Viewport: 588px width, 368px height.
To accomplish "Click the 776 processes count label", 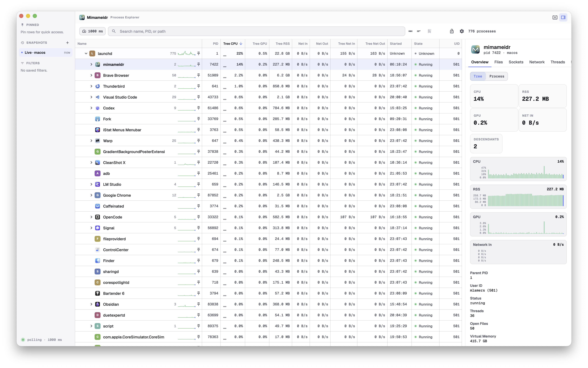I will click(x=482, y=31).
